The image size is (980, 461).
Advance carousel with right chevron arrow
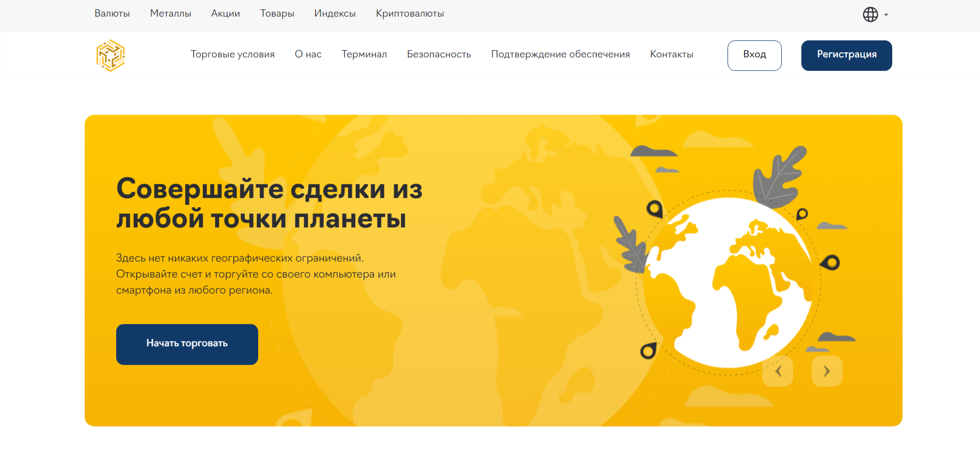point(827,371)
